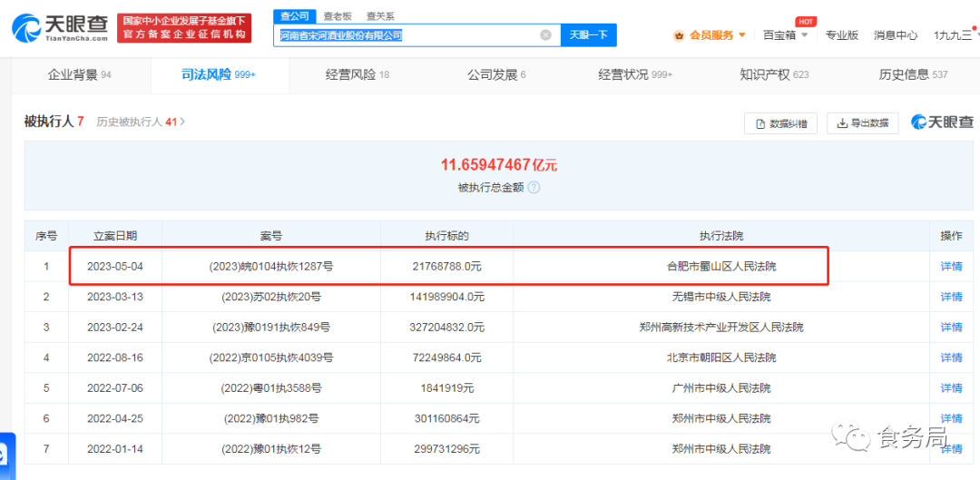
Task: Click court name 郑州高新技术产业开发区人民法院
Action: click(x=721, y=327)
